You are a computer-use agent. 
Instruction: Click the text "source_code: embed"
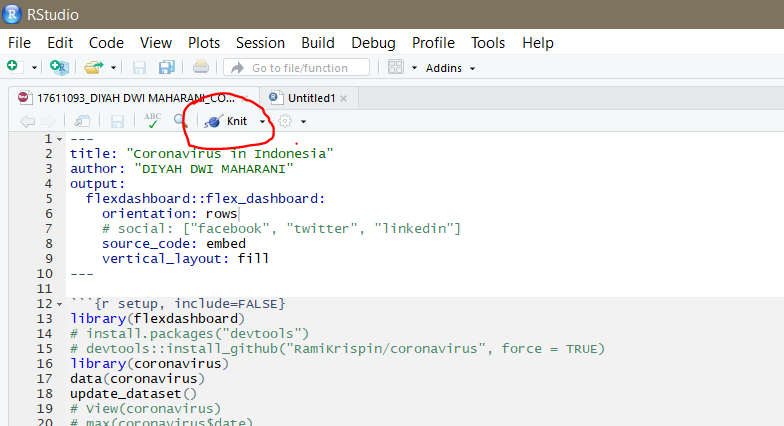[x=174, y=244]
